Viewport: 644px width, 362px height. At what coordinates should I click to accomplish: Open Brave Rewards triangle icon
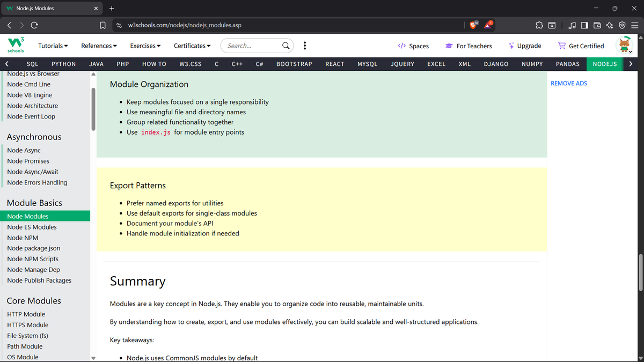(488, 25)
